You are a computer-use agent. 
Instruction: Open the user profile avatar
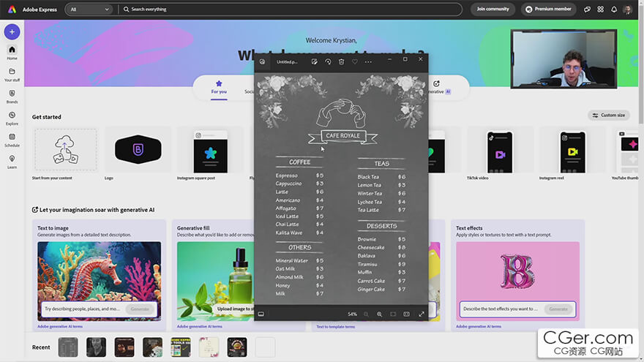click(627, 9)
